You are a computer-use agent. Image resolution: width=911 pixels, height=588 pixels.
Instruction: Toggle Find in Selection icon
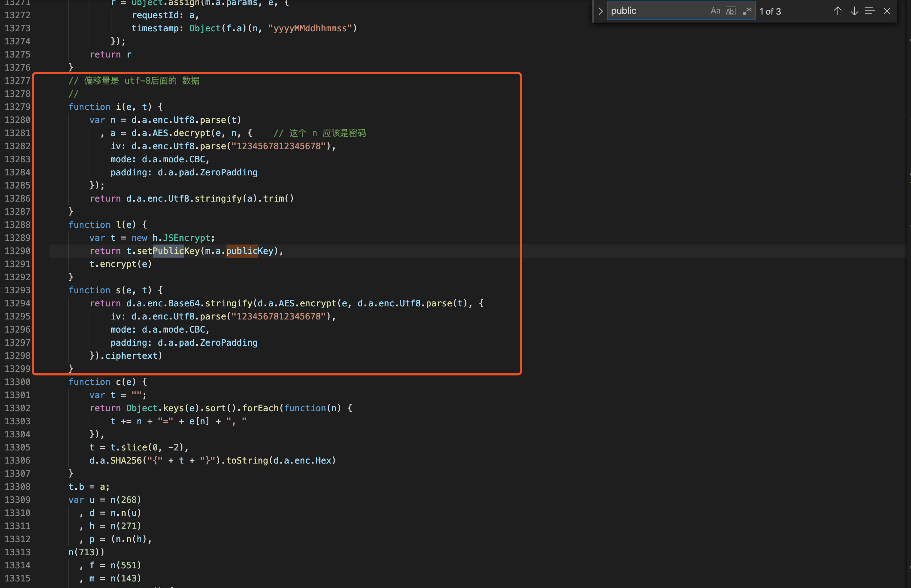click(x=870, y=11)
